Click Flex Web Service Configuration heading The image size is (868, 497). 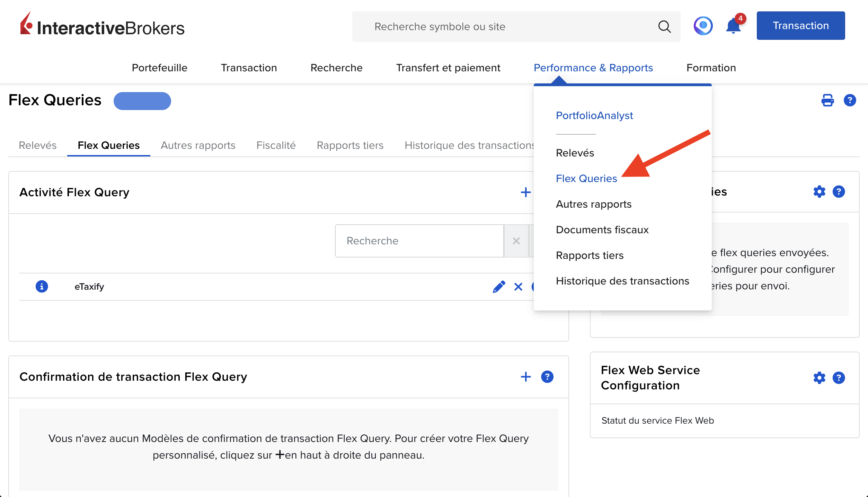pyautogui.click(x=650, y=378)
